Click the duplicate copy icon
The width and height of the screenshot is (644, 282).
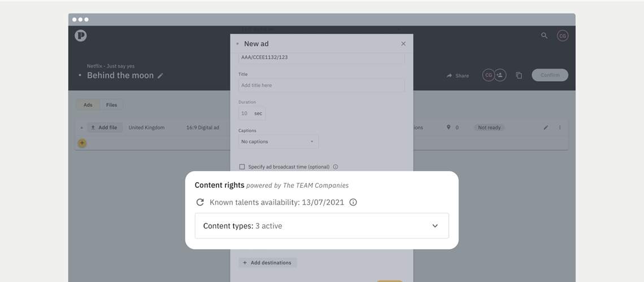(519, 76)
